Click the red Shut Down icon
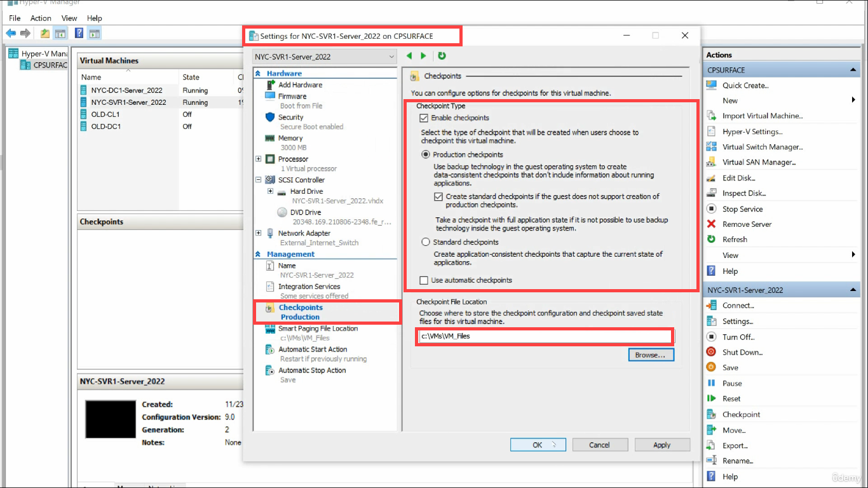The width and height of the screenshot is (868, 488). click(712, 352)
